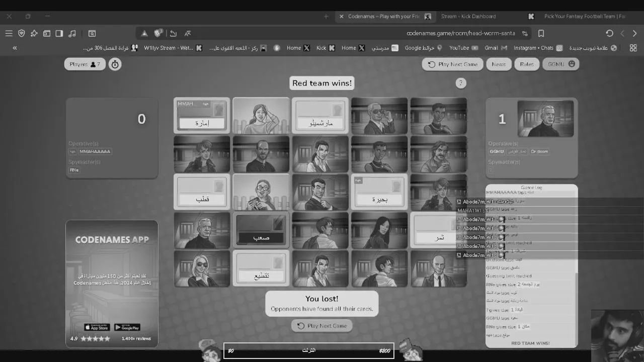Open the Google خرائط maps bookmark
Screen dimensions: 644x362
point(424,48)
